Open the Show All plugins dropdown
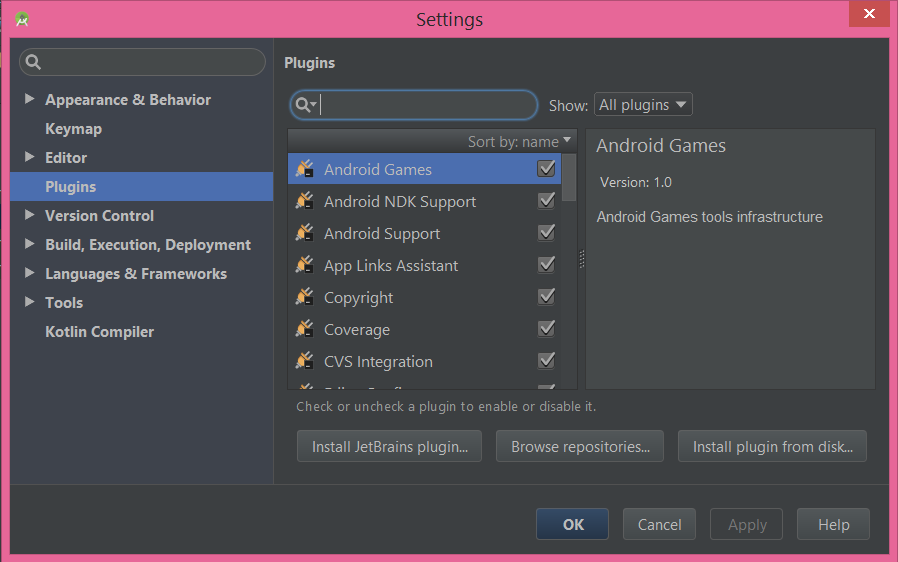 pos(643,105)
